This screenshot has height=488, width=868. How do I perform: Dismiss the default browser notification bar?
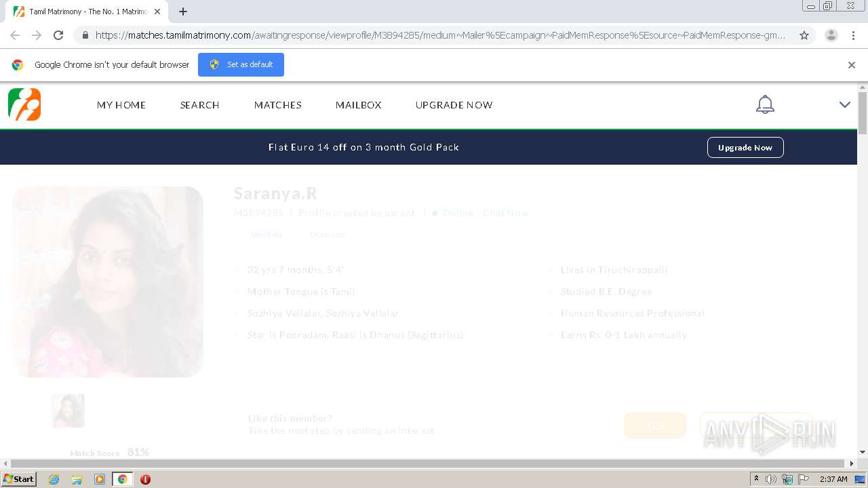(x=852, y=65)
